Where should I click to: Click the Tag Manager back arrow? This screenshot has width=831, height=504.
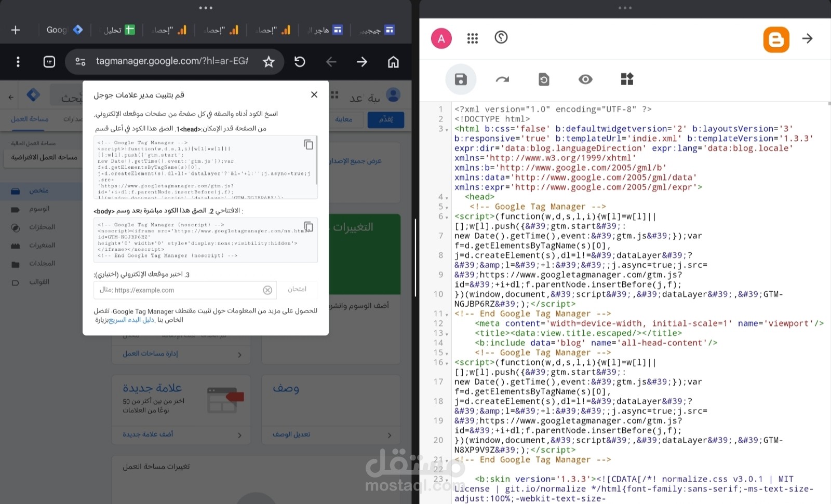coord(11,97)
